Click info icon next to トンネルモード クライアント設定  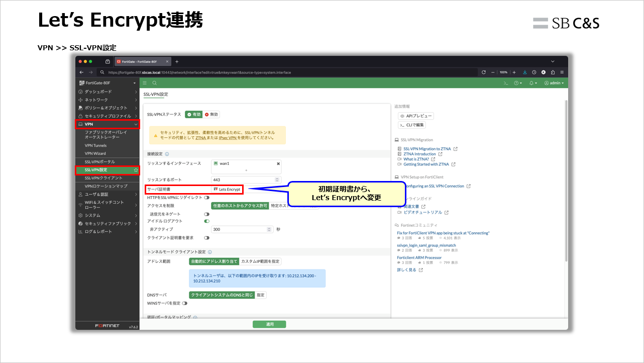[x=210, y=252]
